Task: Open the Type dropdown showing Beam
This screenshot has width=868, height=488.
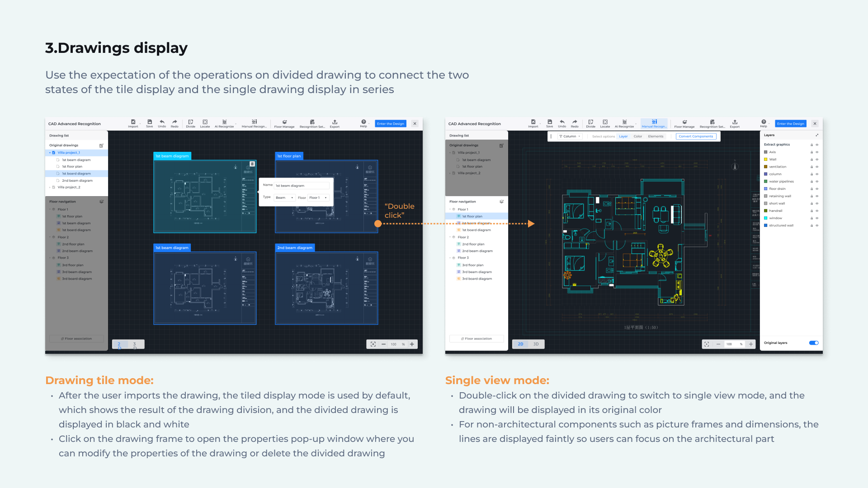Action: click(x=284, y=198)
